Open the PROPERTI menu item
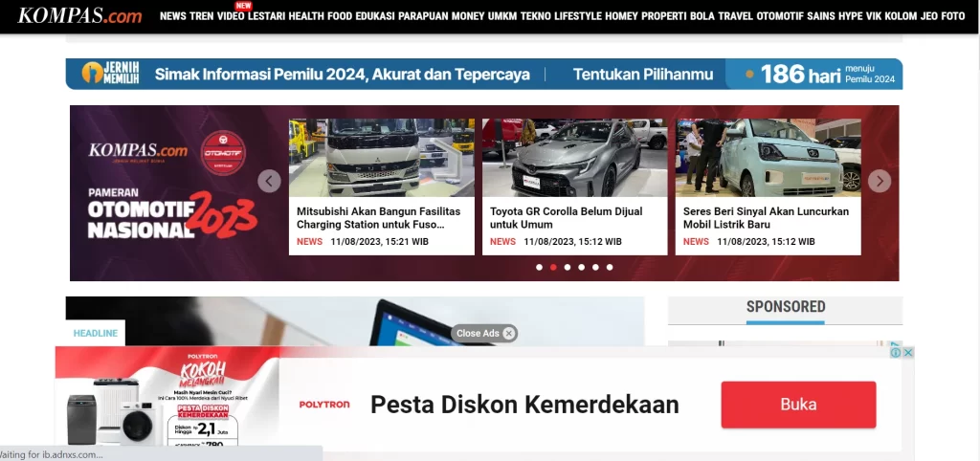The image size is (980, 461). point(664,16)
